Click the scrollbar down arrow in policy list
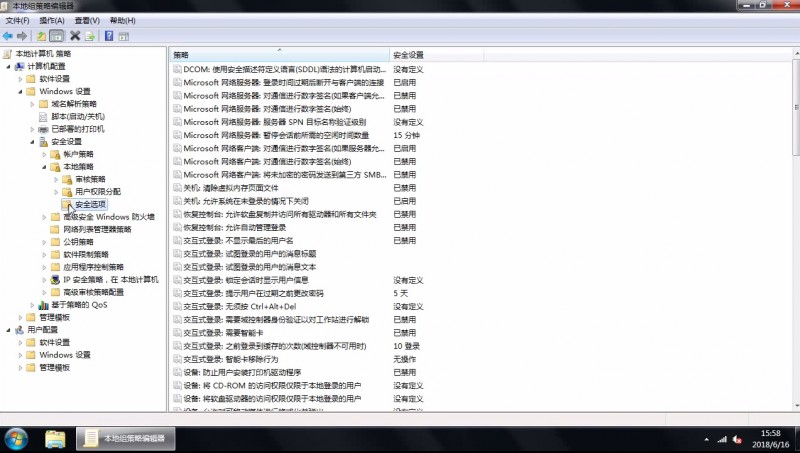 796,407
